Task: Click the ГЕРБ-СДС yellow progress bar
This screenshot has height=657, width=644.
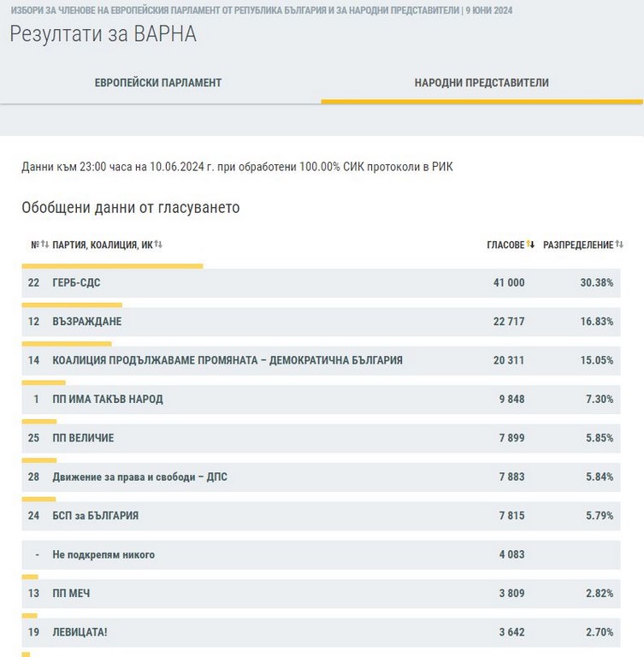Action: click(x=112, y=266)
